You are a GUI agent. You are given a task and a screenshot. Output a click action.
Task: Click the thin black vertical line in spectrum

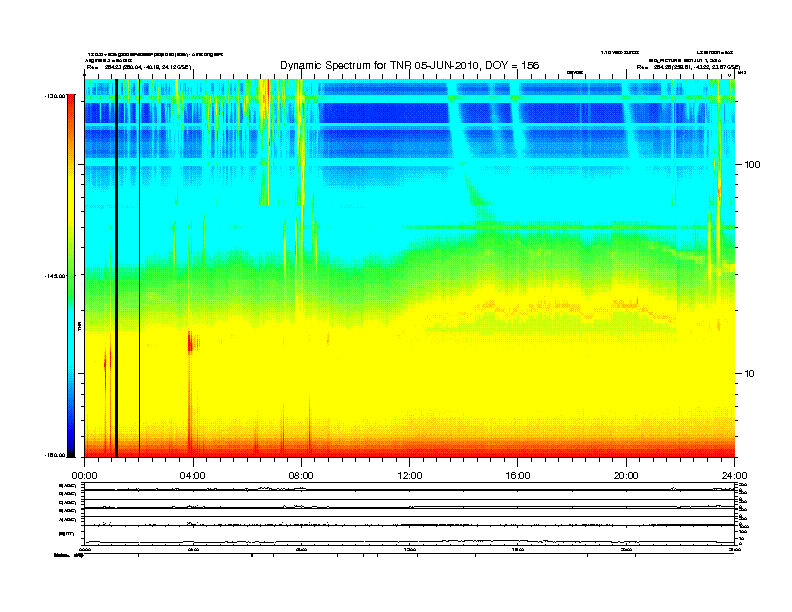click(x=139, y=268)
